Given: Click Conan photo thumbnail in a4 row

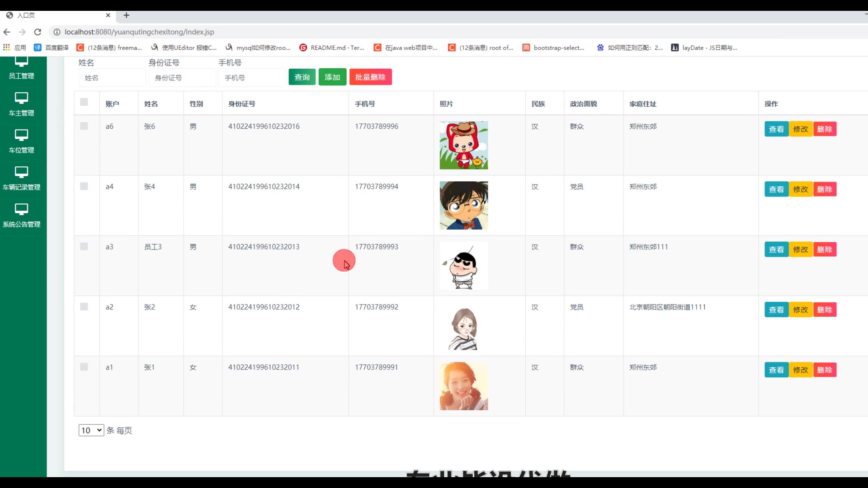Looking at the screenshot, I should (464, 206).
